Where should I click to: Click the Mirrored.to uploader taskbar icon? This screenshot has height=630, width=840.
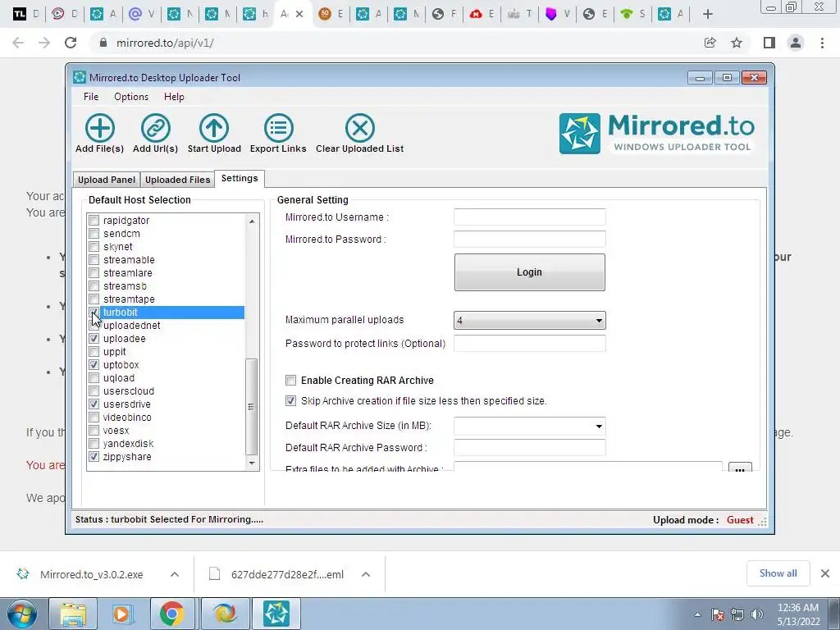pyautogui.click(x=276, y=614)
